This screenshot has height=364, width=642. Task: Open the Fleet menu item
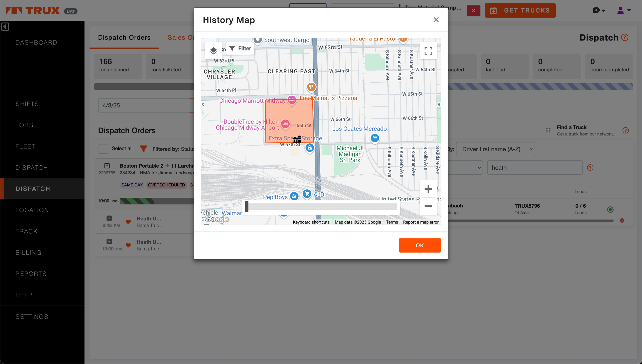pyautogui.click(x=25, y=146)
